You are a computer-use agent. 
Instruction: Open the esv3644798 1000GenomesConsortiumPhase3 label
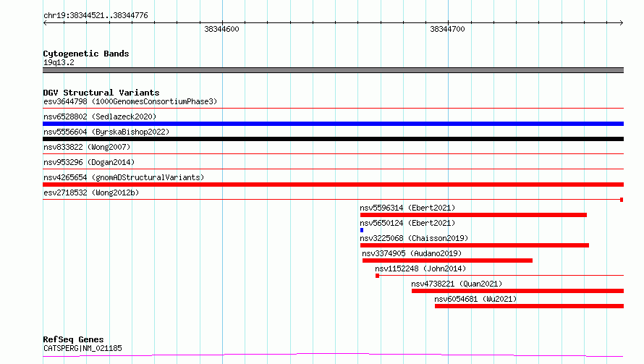tap(130, 101)
